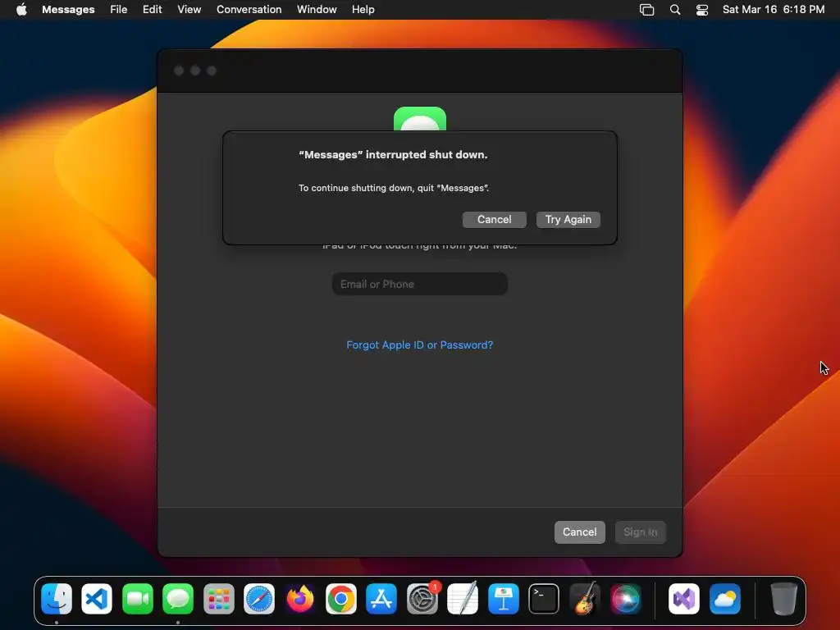This screenshot has height=630, width=840.
Task: Launch Visual Studio Code from dock
Action: 97,598
